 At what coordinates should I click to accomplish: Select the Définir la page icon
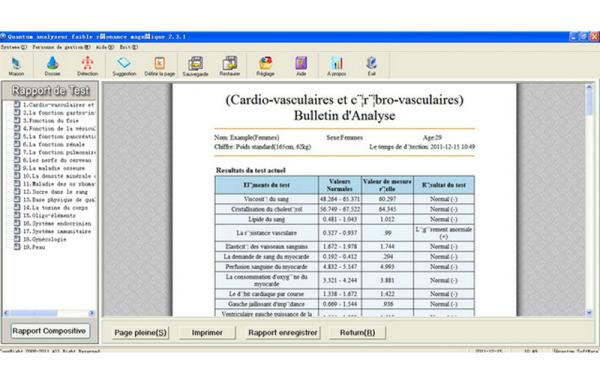[160, 66]
